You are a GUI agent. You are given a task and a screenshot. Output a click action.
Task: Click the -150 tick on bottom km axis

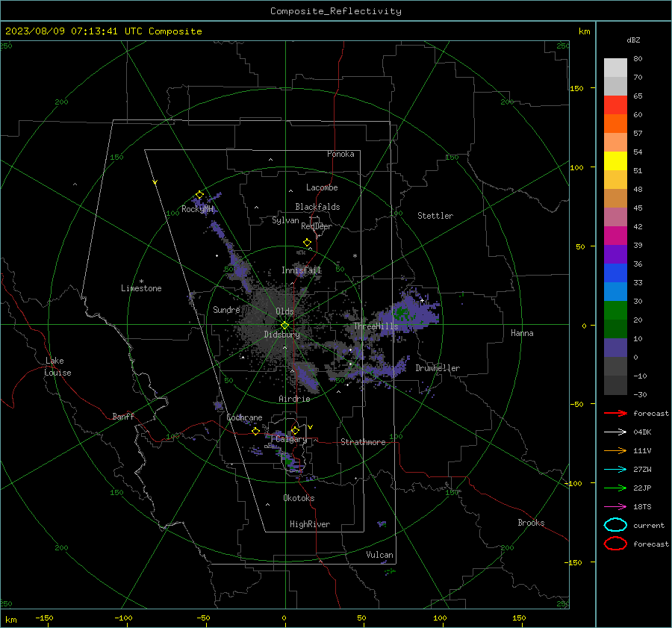(44, 618)
